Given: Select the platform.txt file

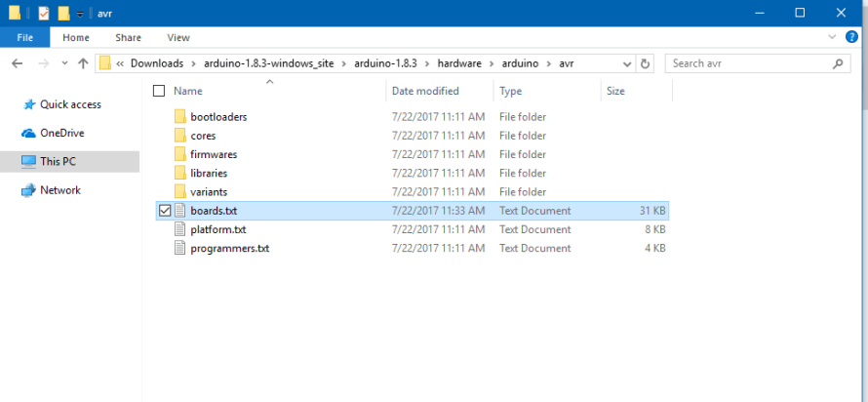Looking at the screenshot, I should tap(217, 229).
